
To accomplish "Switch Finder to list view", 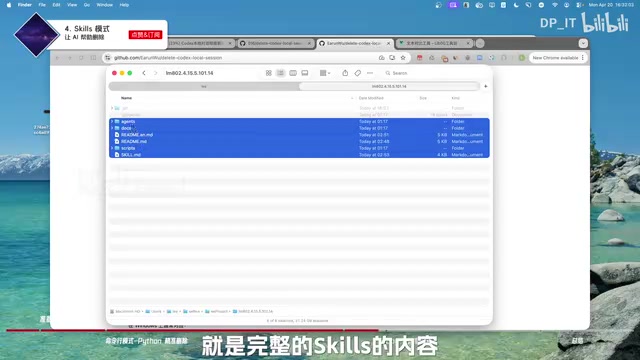I will [280, 73].
